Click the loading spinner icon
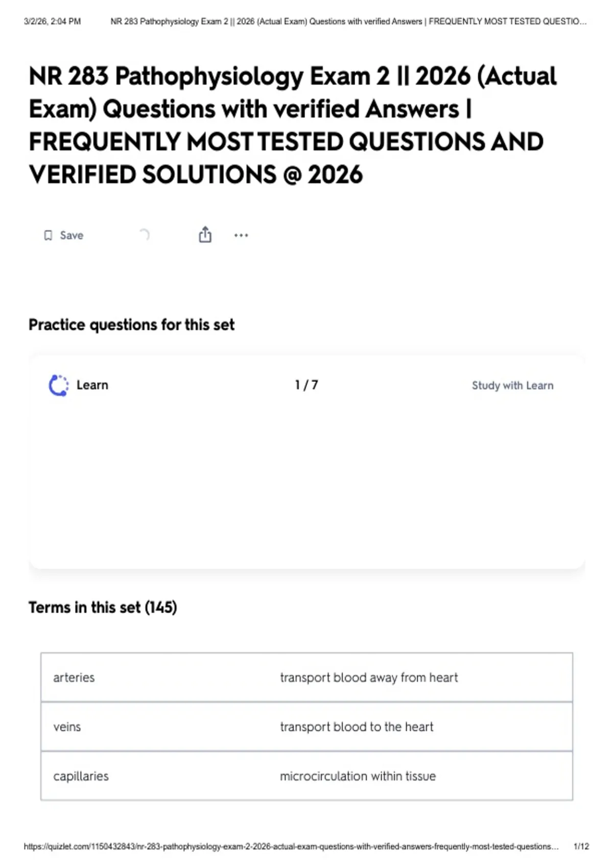613x868 pixels. point(145,235)
